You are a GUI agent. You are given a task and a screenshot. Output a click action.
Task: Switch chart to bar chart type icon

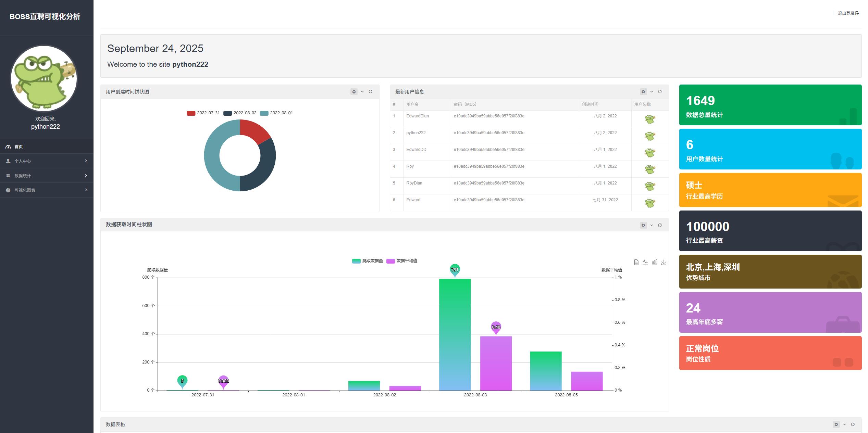tap(655, 262)
